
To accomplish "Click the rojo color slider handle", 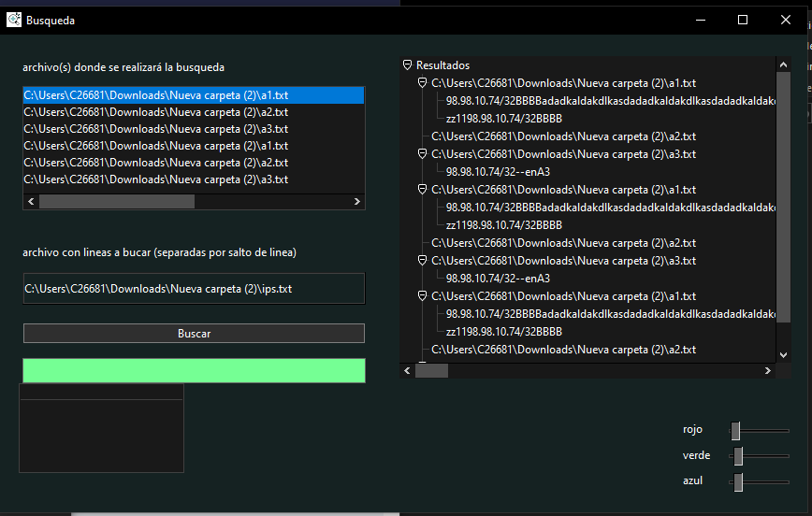I will point(735,430).
